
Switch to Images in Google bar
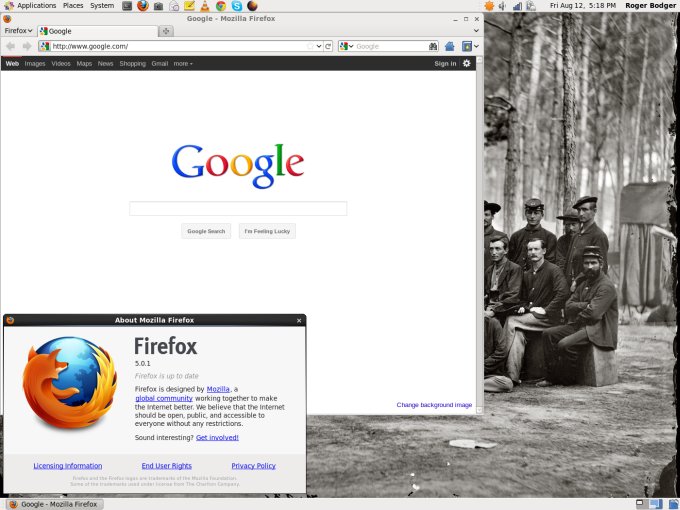pos(35,64)
